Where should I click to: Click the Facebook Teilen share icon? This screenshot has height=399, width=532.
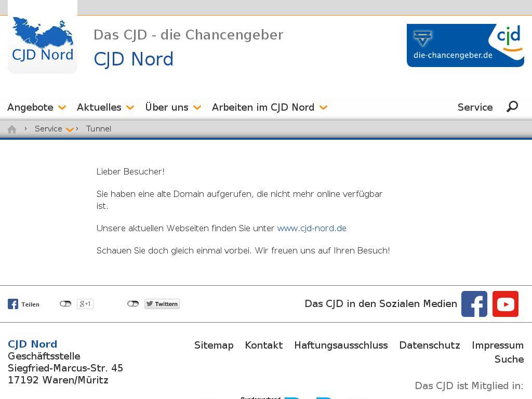tap(13, 304)
